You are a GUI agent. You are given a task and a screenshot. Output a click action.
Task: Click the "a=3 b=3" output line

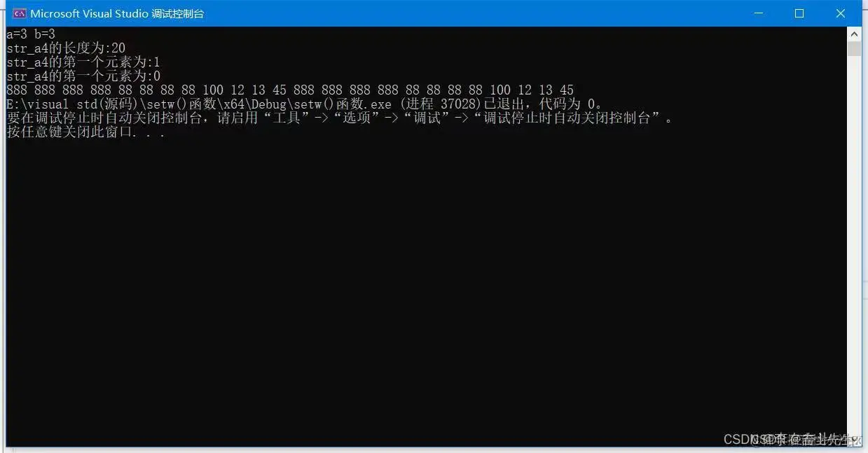(x=31, y=34)
